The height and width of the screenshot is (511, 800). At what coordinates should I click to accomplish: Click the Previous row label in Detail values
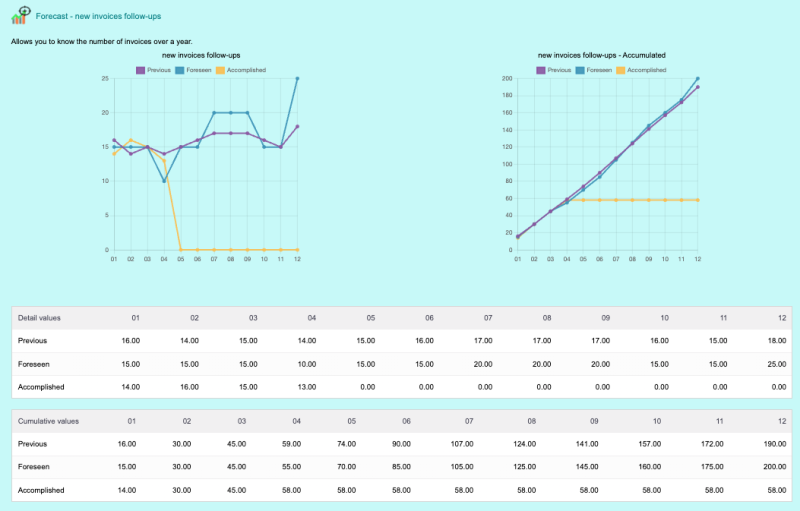tap(33, 341)
